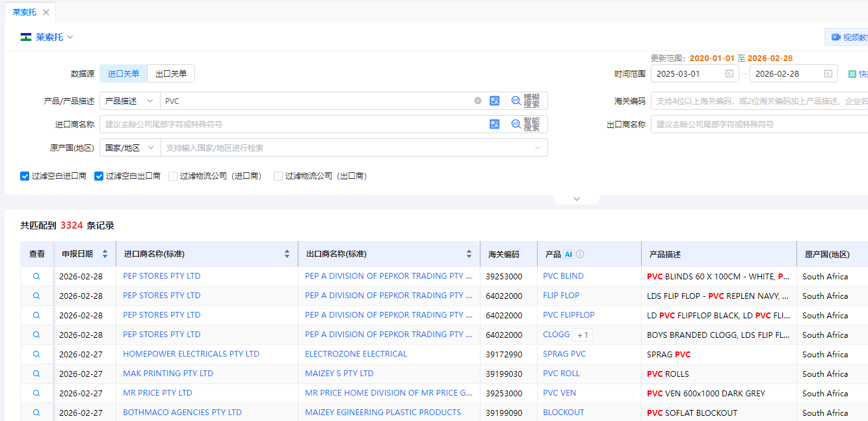Uncheck the 过滤空白出口商 checkbox
Screen dimensions: 868x421
(99, 175)
